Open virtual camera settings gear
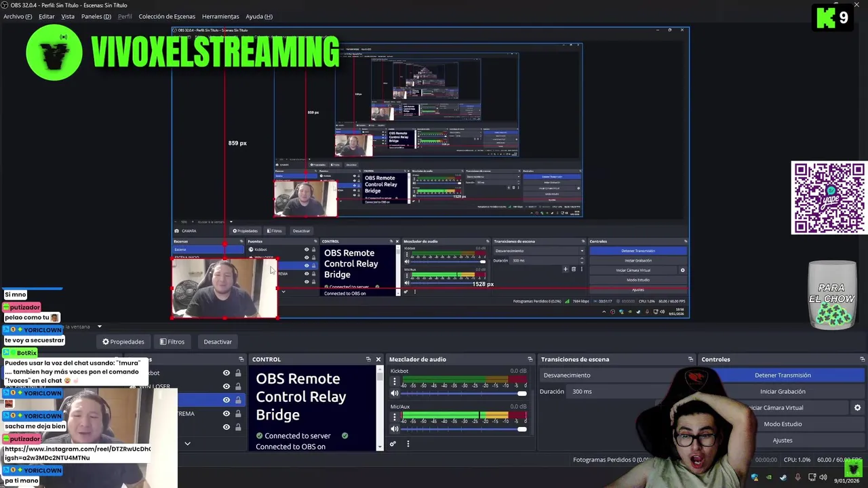This screenshot has width=868, height=488. pyautogui.click(x=857, y=407)
